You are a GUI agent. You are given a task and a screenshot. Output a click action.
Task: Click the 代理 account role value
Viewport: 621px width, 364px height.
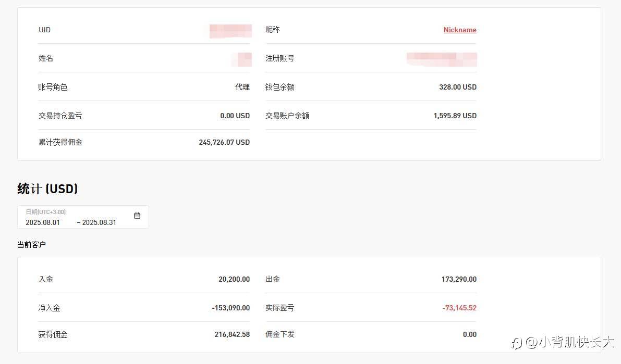click(242, 87)
